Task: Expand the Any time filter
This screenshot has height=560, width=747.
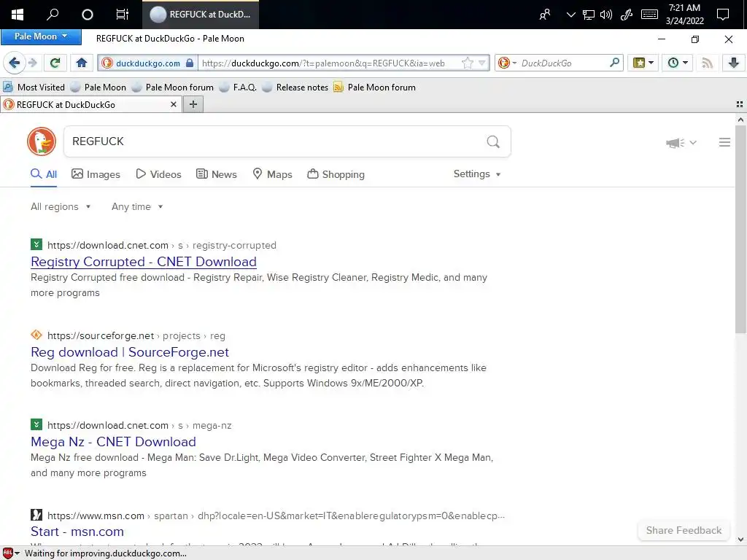Action: pos(137,206)
